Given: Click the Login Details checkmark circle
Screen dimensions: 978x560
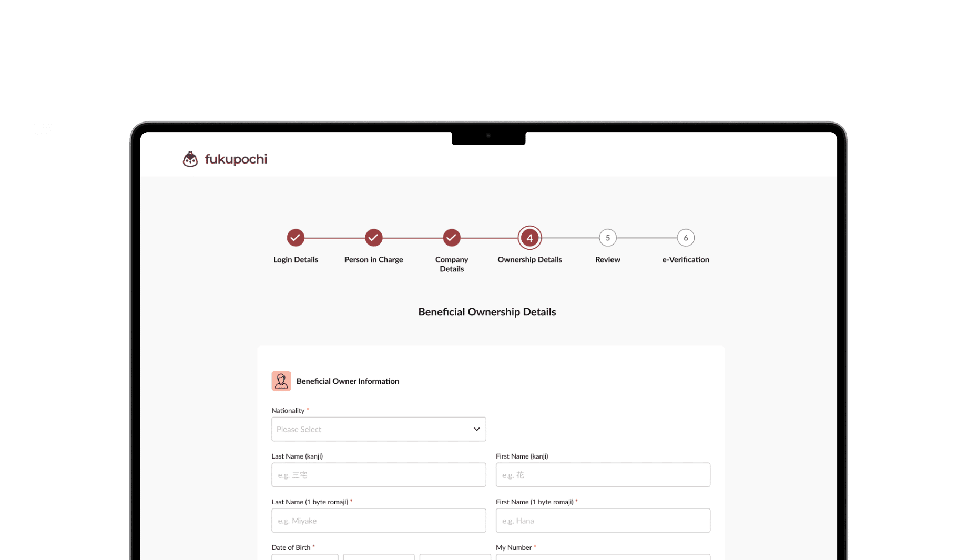Looking at the screenshot, I should [x=296, y=238].
